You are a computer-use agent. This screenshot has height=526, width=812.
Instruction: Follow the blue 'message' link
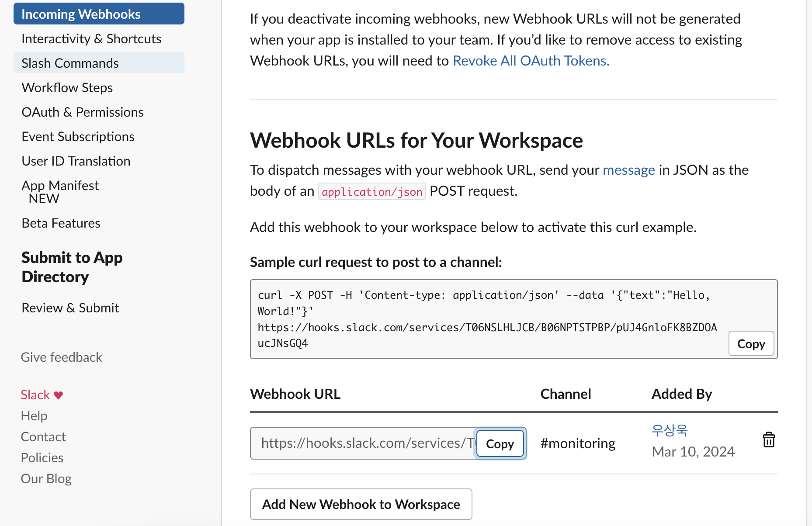[628, 170]
